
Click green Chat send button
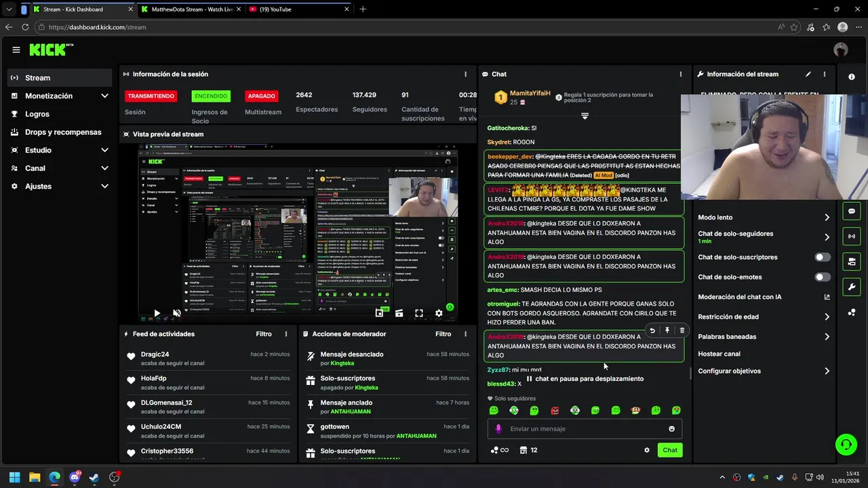[x=670, y=450]
